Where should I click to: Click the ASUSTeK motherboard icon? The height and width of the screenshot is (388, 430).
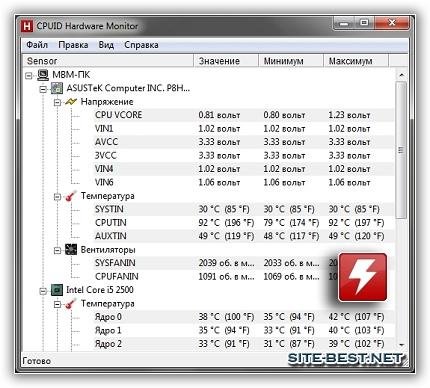click(57, 89)
